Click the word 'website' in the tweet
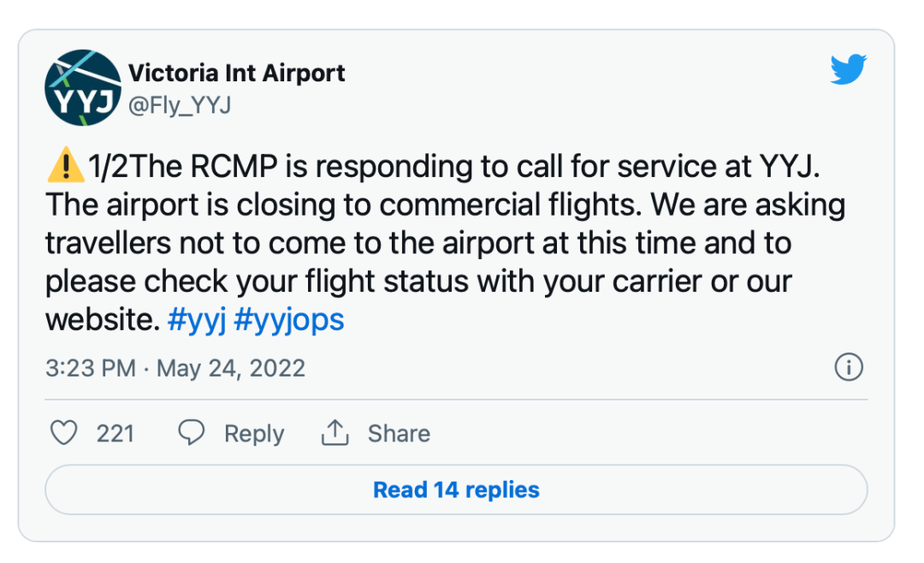This screenshot has width=924, height=563. coord(102,320)
